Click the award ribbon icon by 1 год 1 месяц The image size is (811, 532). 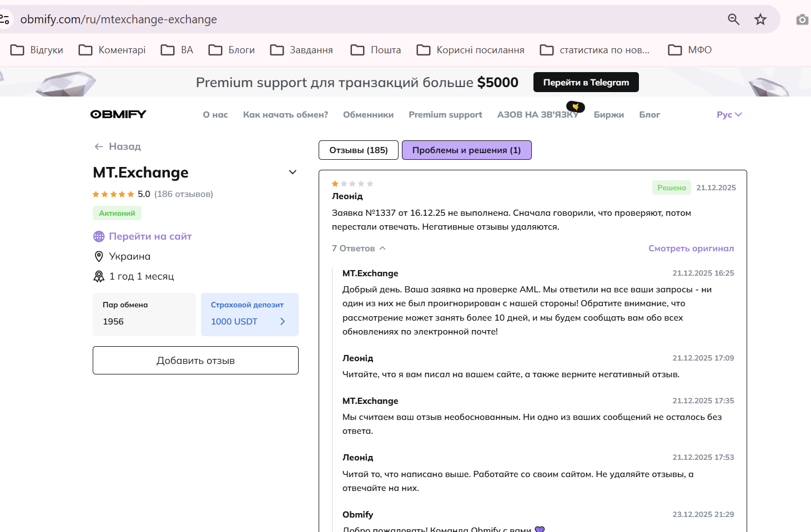[99, 276]
